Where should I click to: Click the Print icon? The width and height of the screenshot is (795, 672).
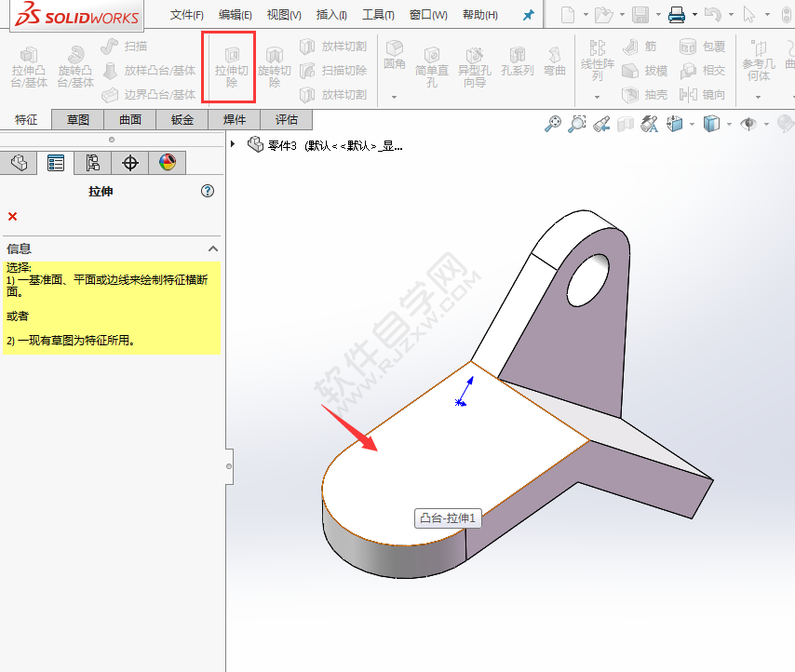tap(677, 15)
